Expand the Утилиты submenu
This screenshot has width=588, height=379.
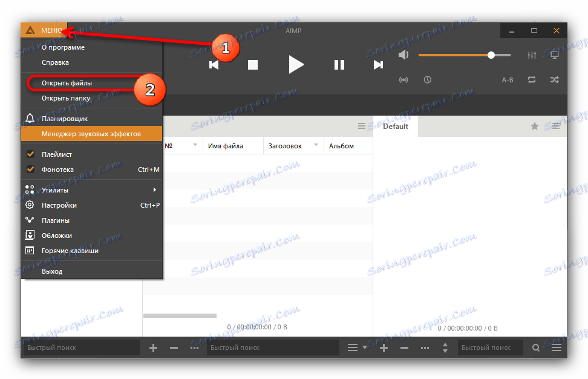(x=92, y=190)
